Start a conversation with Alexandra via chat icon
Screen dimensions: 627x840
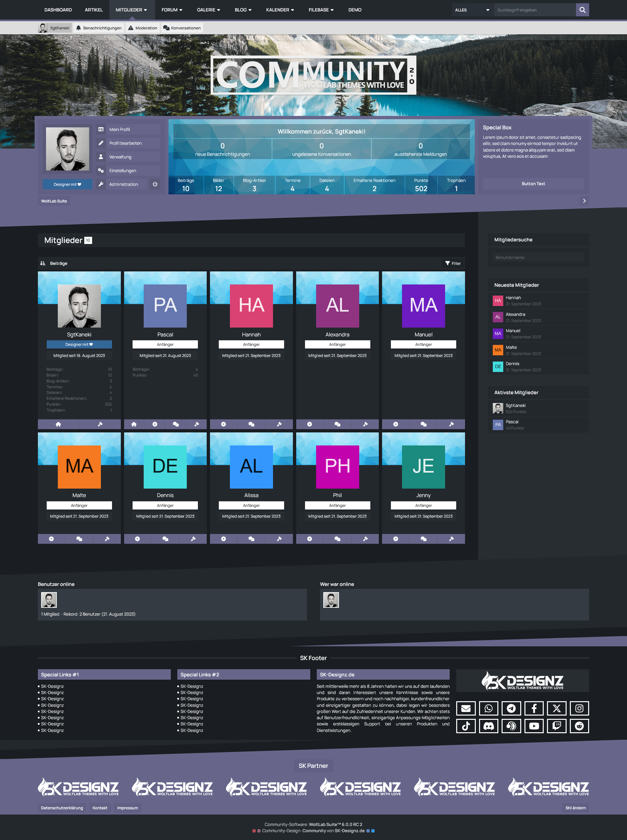pyautogui.click(x=337, y=424)
